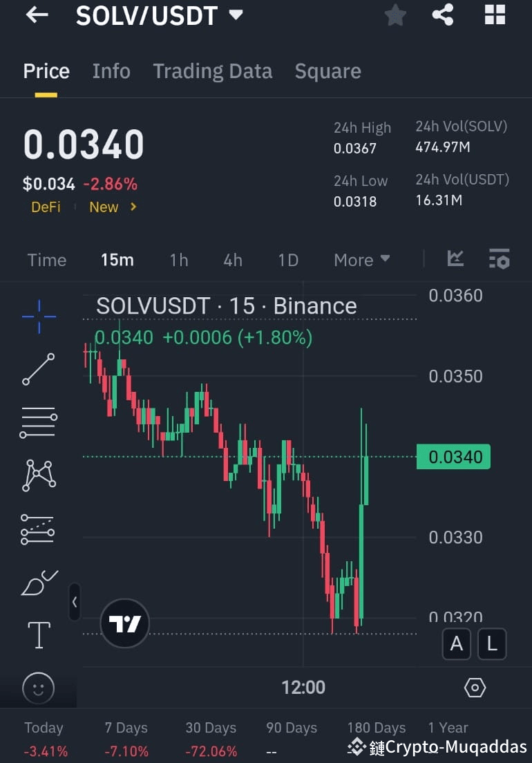
Task: Collapse the drawing tools sidebar
Action: [75, 602]
